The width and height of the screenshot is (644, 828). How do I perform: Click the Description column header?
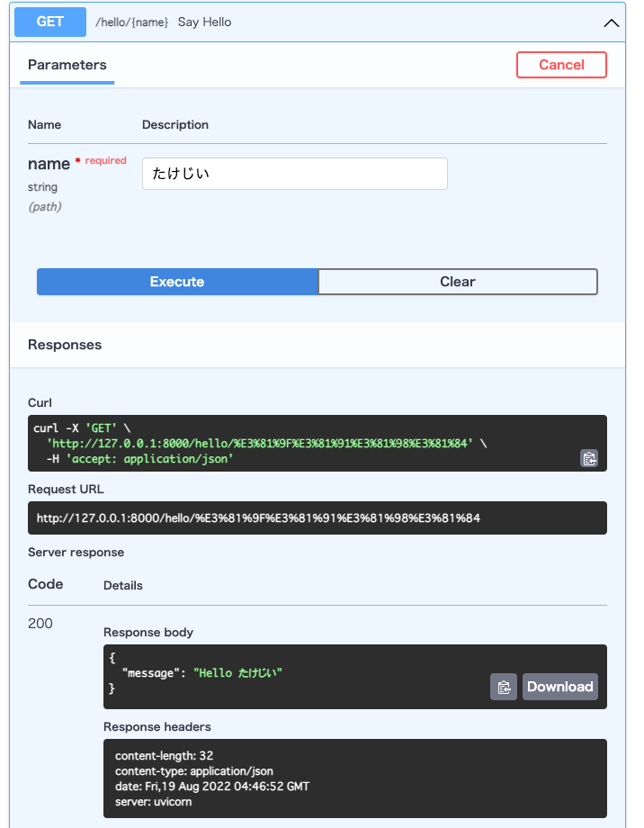[175, 125]
